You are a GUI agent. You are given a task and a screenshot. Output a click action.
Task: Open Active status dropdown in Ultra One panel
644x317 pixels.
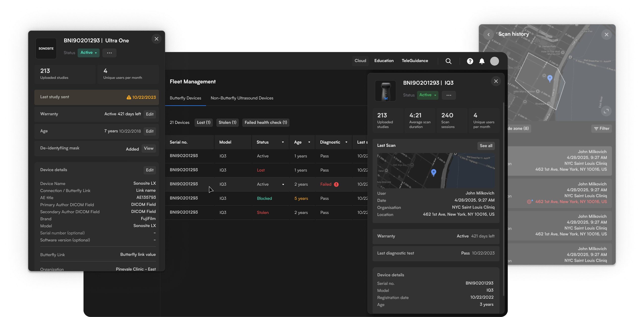pyautogui.click(x=88, y=53)
